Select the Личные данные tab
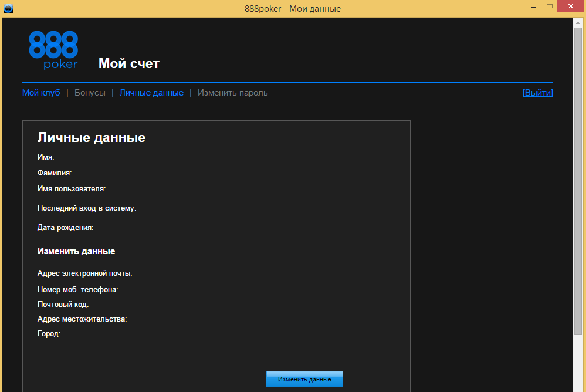586x392 pixels. [x=151, y=93]
